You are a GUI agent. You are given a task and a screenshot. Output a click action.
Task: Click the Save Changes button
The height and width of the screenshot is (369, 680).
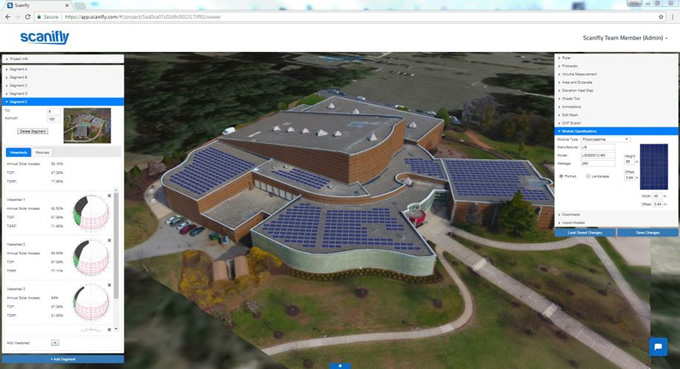click(x=647, y=233)
